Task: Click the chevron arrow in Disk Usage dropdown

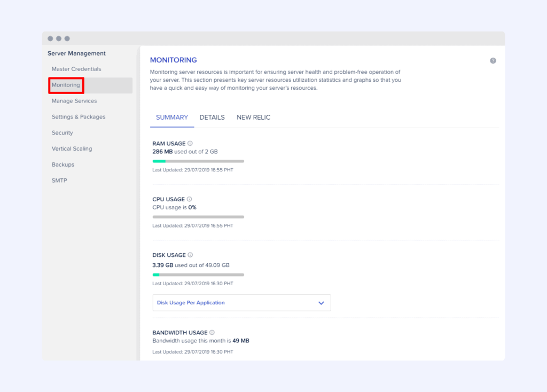Action: [321, 303]
